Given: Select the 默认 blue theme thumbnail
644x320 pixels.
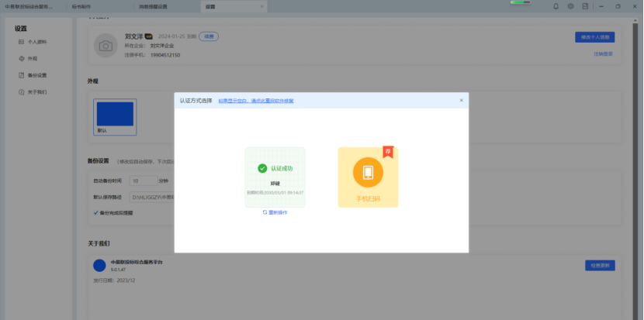Looking at the screenshot, I should (115, 116).
